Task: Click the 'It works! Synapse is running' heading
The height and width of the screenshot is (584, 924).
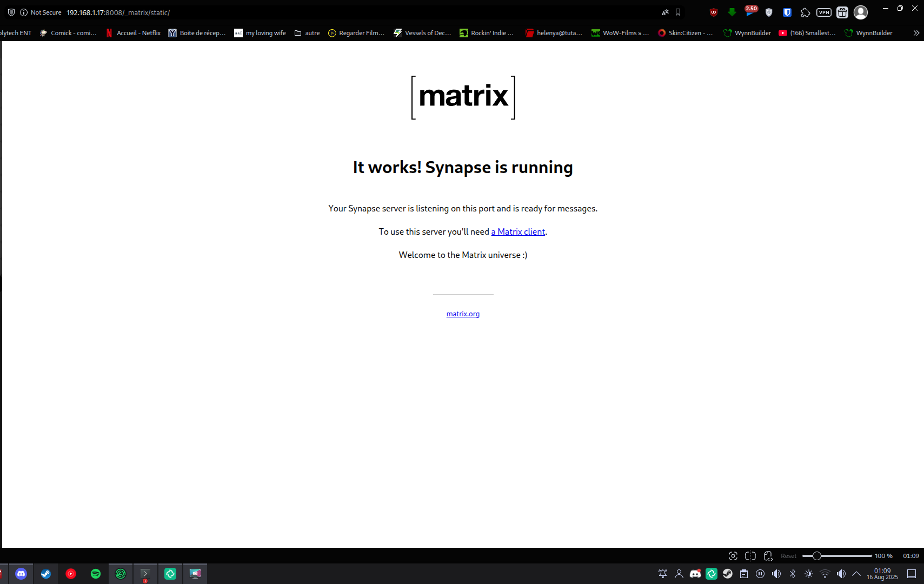Action: pos(463,168)
